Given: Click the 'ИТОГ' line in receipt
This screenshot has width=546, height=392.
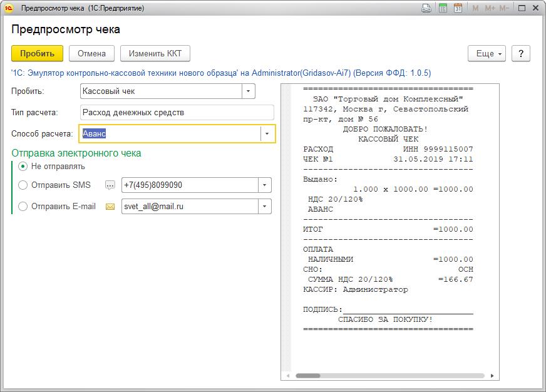Looking at the screenshot, I should coord(388,229).
